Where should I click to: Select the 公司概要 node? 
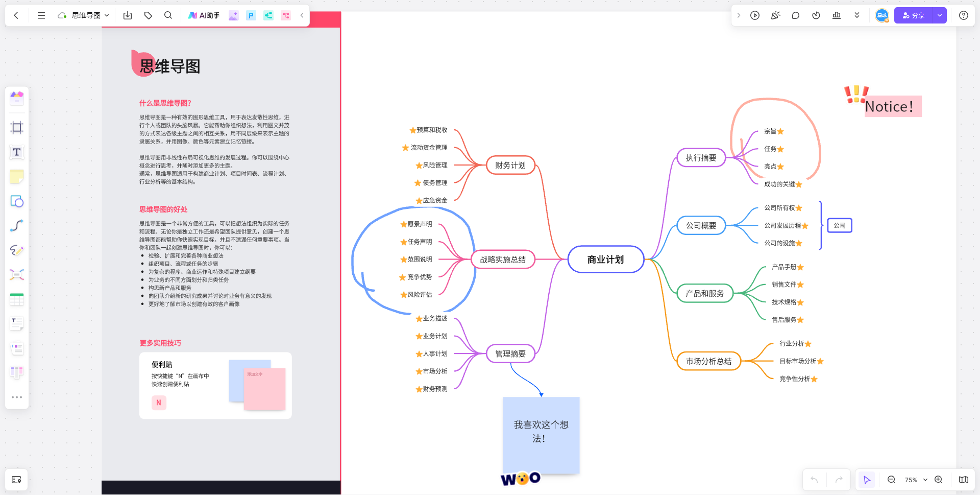point(701,225)
